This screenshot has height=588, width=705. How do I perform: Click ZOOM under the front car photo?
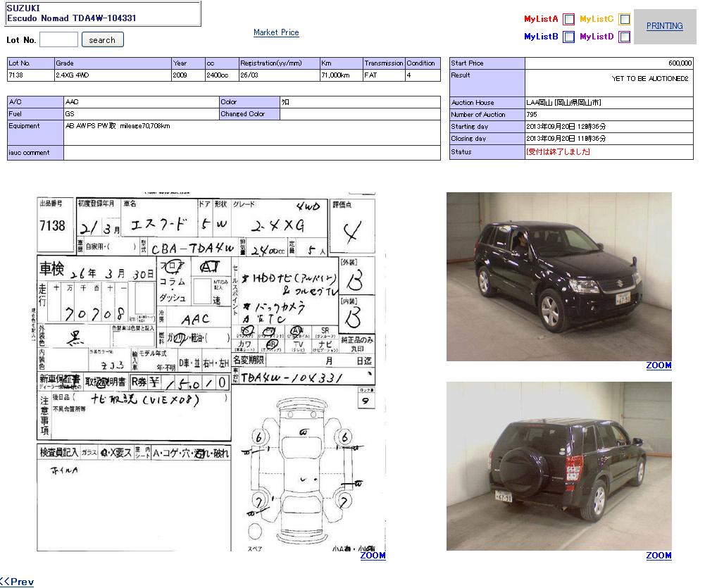659,365
